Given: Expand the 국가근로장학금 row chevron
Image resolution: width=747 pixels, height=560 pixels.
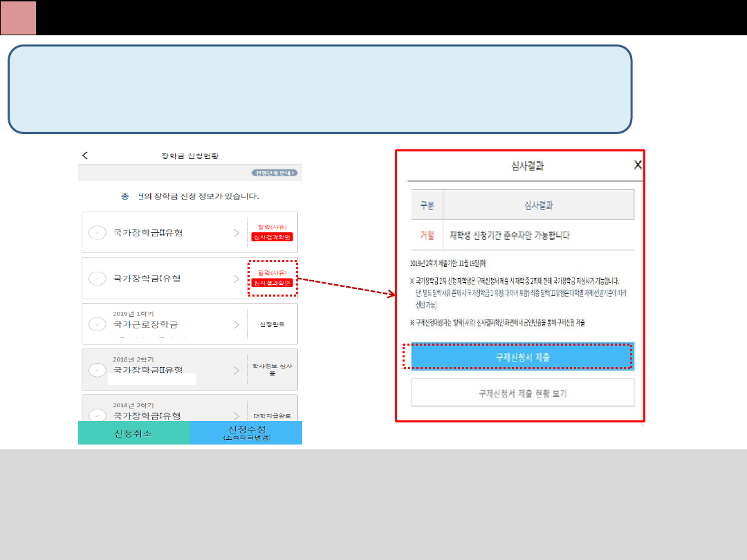Looking at the screenshot, I should coord(237,324).
